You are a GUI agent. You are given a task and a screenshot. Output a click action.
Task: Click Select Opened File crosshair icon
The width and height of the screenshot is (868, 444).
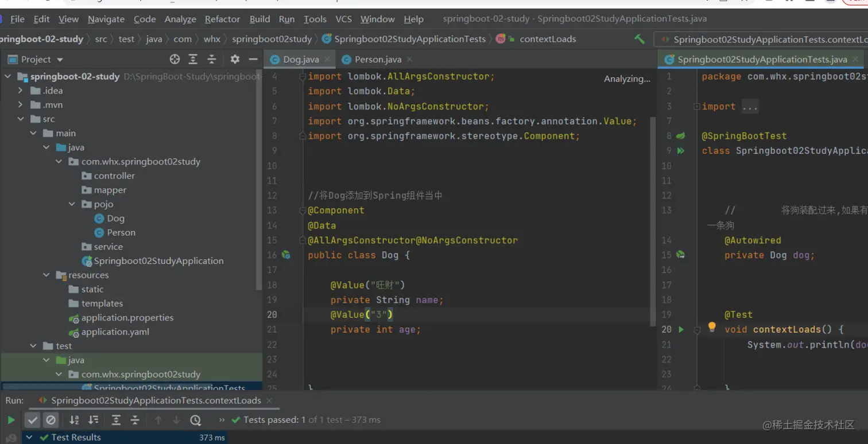click(175, 59)
